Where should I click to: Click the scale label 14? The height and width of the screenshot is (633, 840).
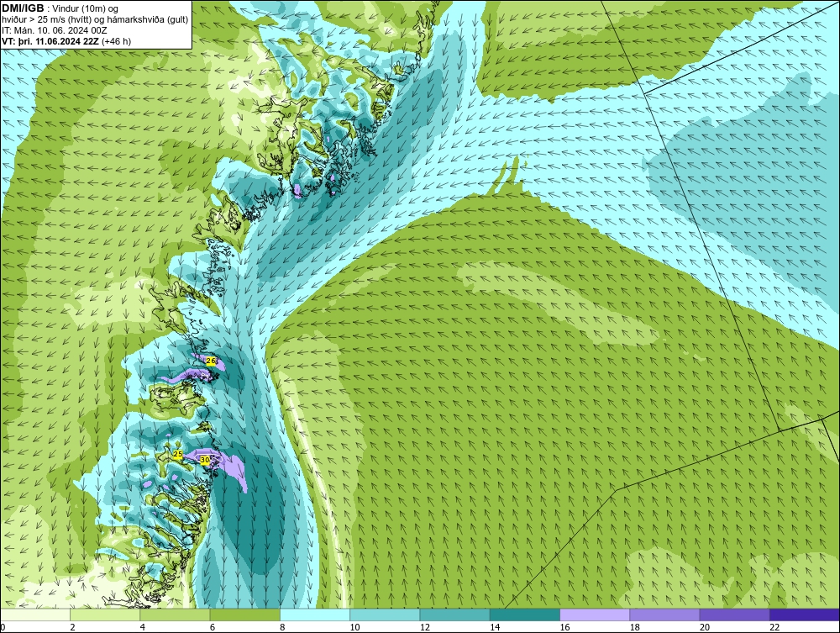click(x=495, y=627)
